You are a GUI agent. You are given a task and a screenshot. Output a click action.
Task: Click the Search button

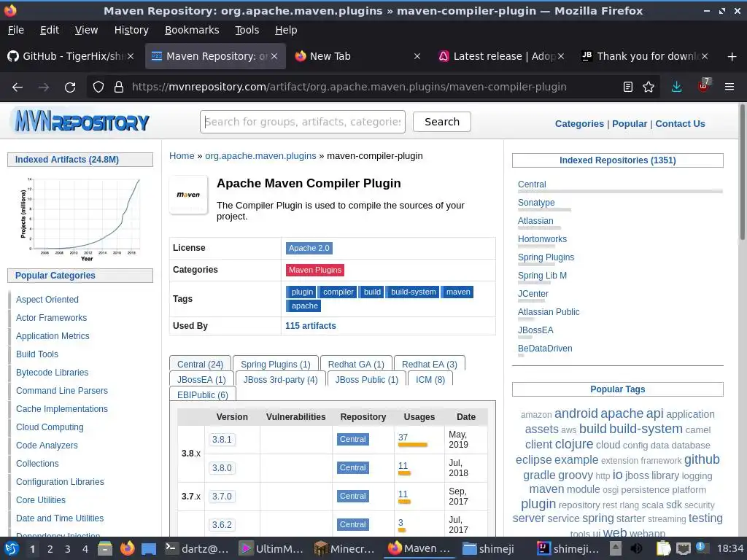441,122
